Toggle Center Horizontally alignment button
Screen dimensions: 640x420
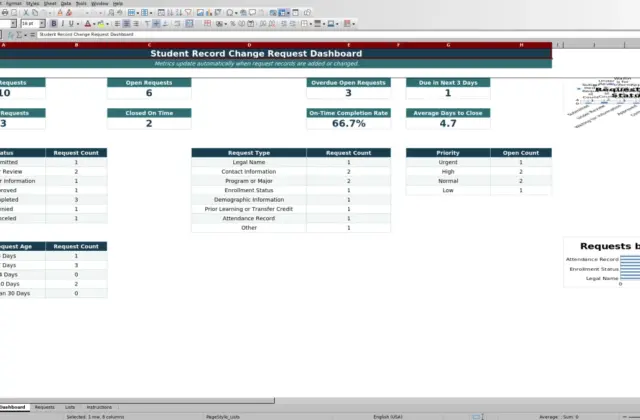(127, 24)
